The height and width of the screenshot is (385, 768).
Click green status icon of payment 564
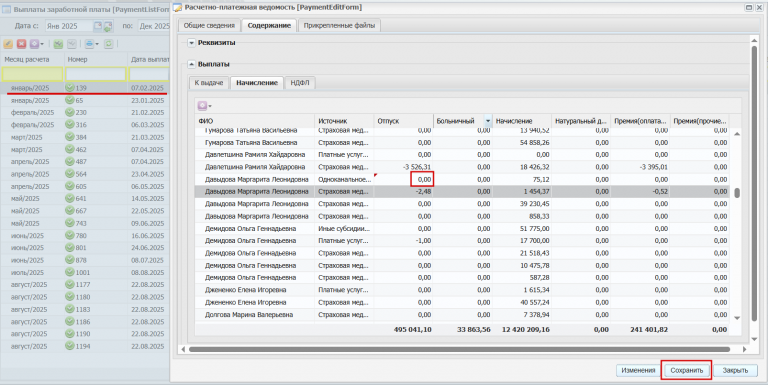pyautogui.click(x=70, y=174)
